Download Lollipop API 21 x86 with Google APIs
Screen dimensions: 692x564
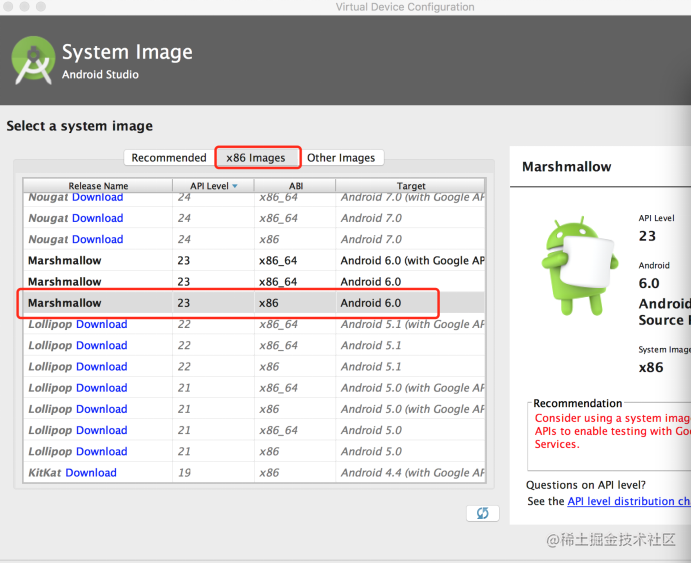102,409
